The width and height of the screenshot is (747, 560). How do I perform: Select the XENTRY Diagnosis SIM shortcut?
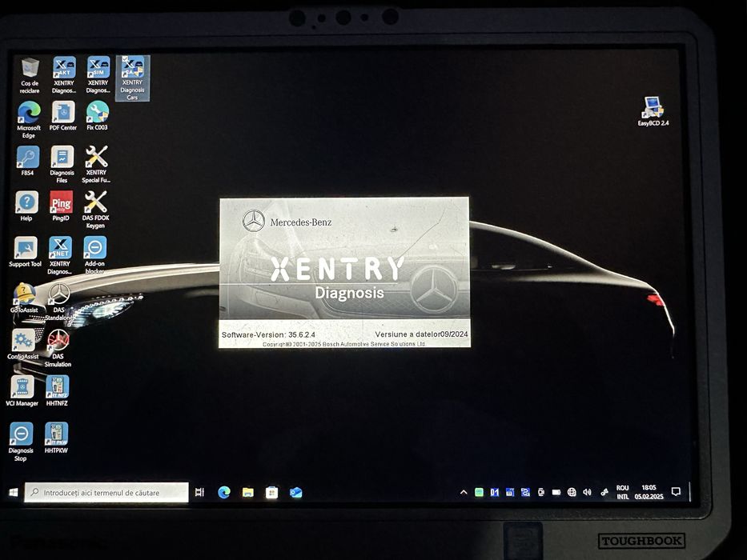[98, 75]
